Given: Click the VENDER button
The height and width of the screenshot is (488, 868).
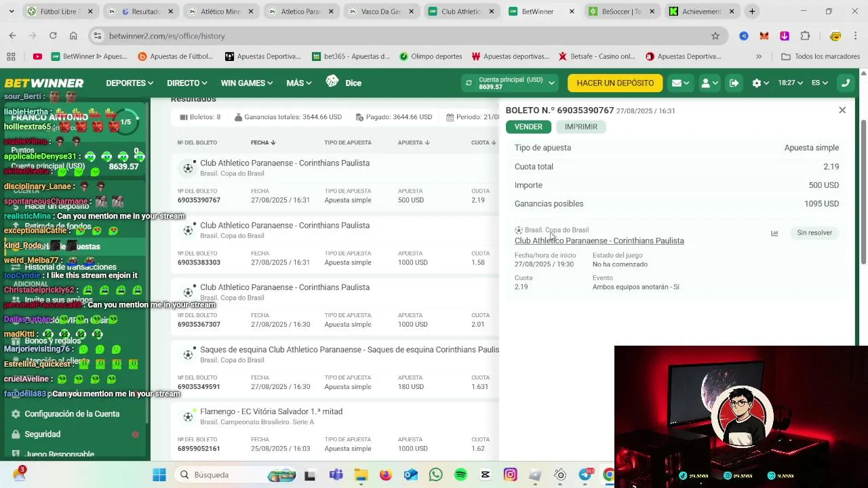Looking at the screenshot, I should pos(528,127).
